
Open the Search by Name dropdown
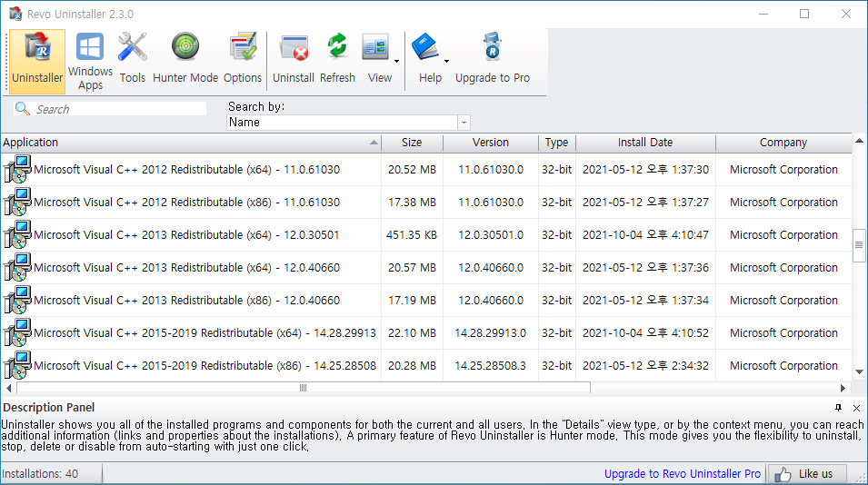[464, 123]
